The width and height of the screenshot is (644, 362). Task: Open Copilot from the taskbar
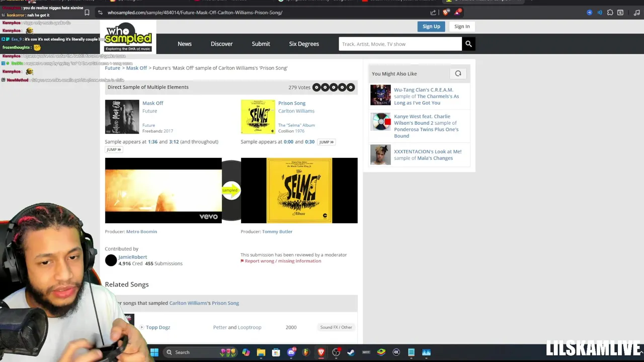coord(246,352)
